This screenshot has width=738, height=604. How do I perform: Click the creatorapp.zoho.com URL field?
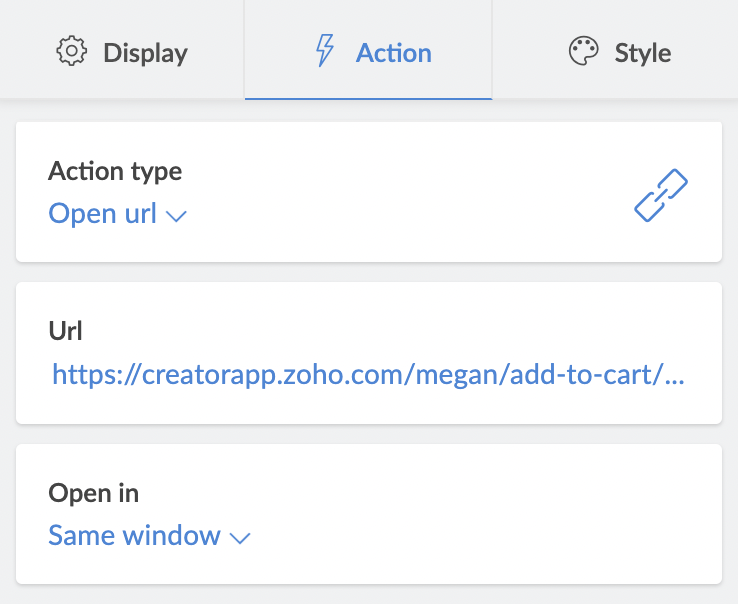pyautogui.click(x=368, y=375)
